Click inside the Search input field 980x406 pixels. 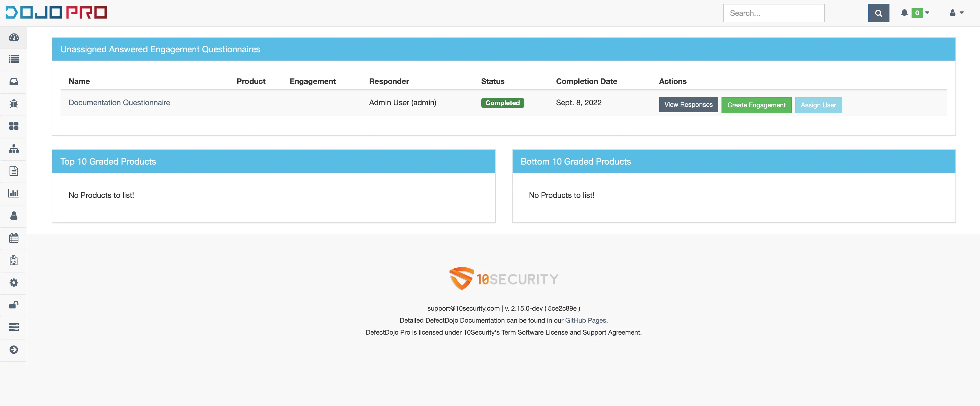click(x=773, y=13)
